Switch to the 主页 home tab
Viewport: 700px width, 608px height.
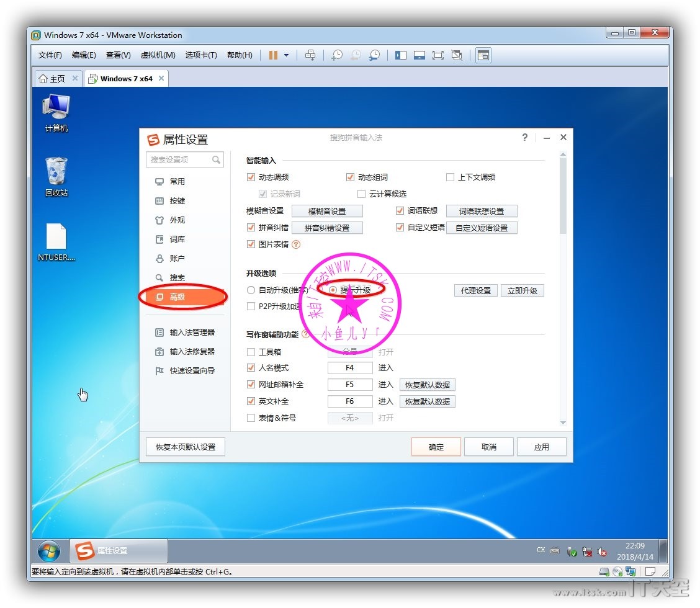point(52,79)
